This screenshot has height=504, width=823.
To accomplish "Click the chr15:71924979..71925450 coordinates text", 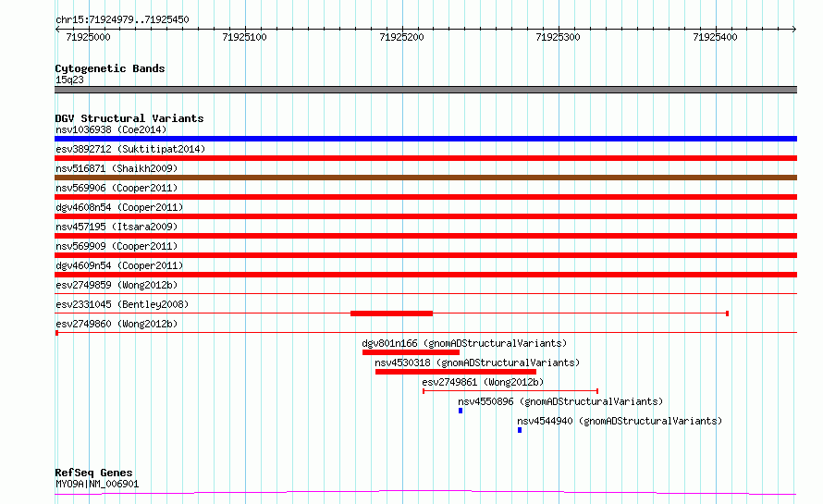I will point(122,20).
